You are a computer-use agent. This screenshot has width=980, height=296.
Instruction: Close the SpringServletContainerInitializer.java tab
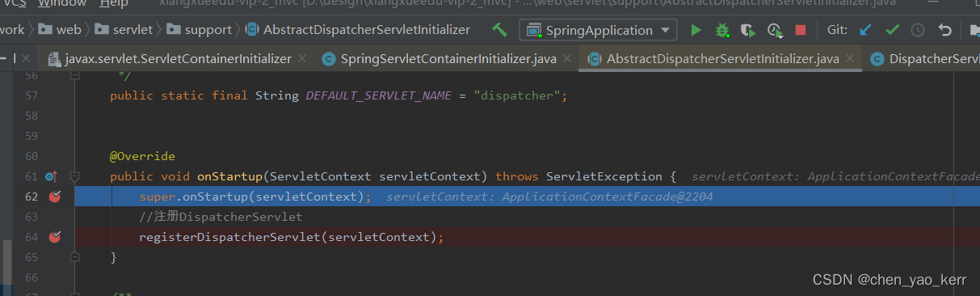coord(567,59)
